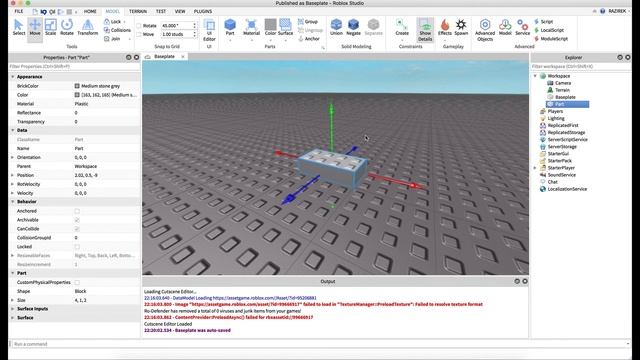The height and width of the screenshot is (360, 640).
Task: Switch to the VIEW tab
Action: tap(180, 11)
